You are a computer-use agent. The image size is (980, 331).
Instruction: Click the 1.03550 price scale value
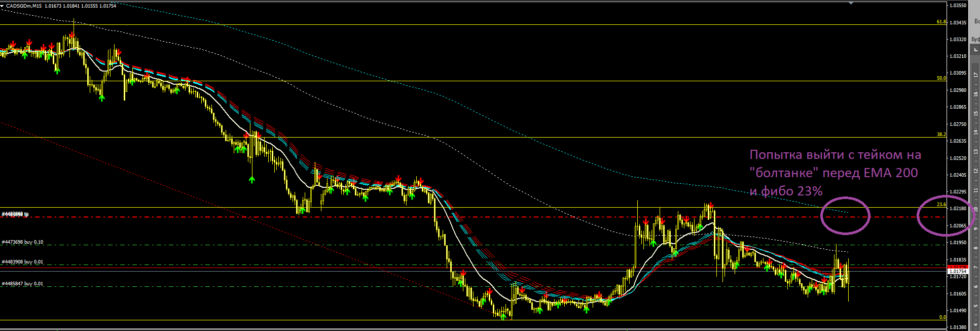[958, 6]
